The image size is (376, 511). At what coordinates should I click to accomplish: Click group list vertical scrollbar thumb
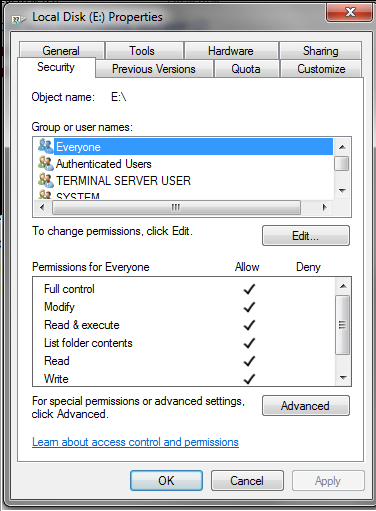pos(342,163)
